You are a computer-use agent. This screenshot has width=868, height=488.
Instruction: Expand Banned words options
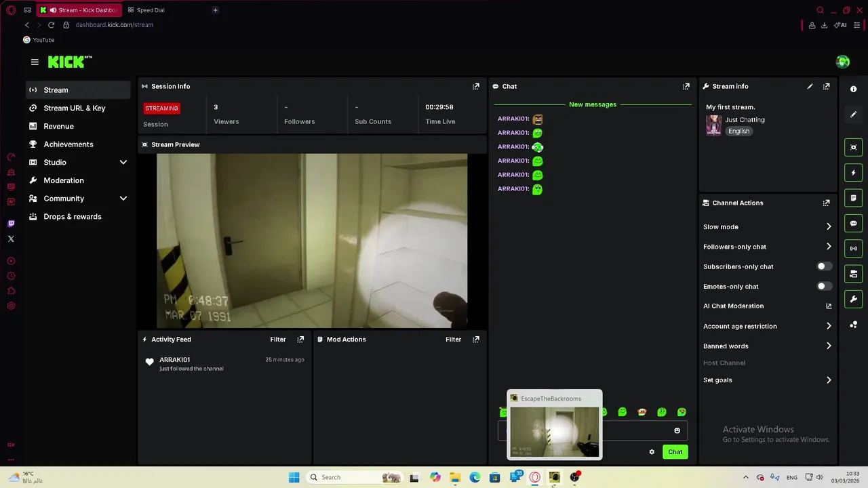[829, 346]
